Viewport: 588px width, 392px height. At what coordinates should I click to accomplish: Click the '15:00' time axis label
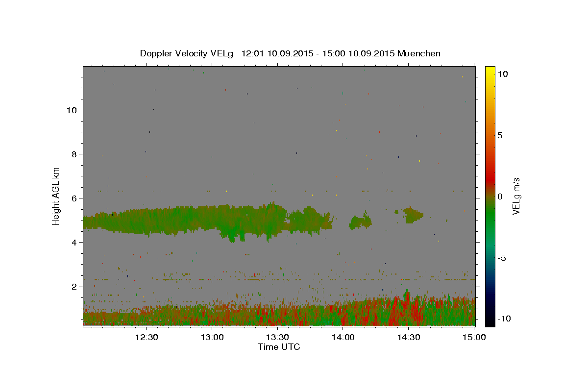(x=474, y=337)
